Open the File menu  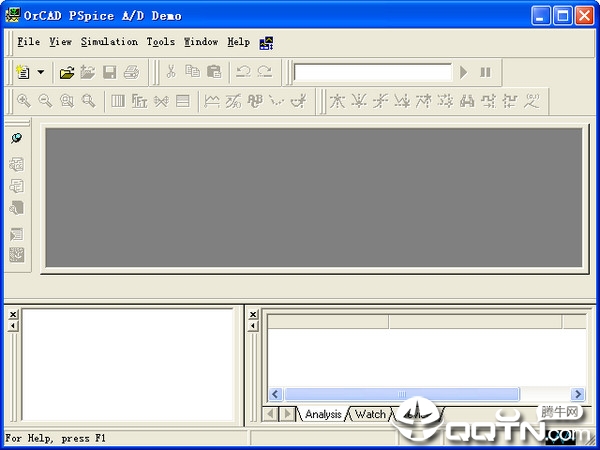pyautogui.click(x=28, y=42)
